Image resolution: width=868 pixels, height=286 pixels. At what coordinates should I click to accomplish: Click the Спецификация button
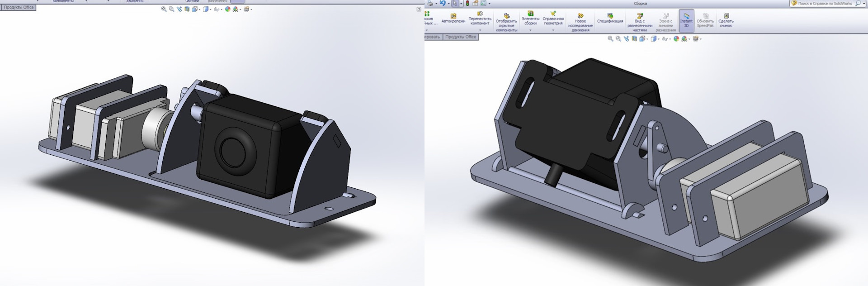(x=610, y=19)
